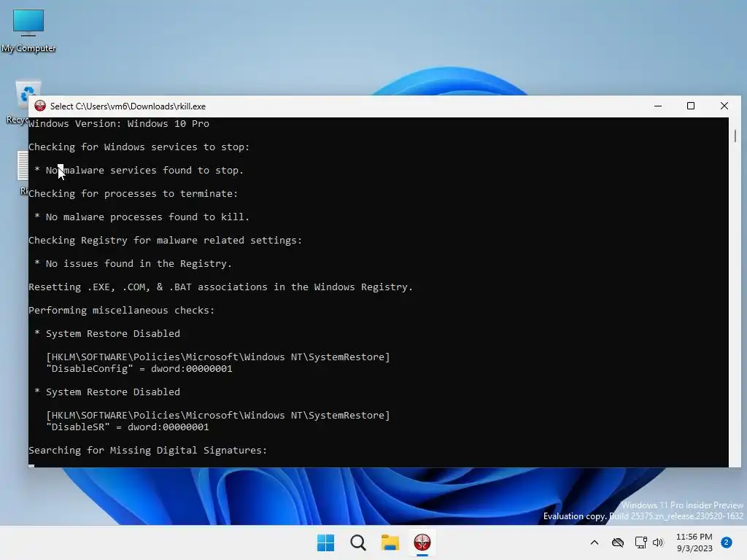Image resolution: width=747 pixels, height=560 pixels.
Task: Click the second 'System Restore Disabled' line
Action: click(x=113, y=392)
